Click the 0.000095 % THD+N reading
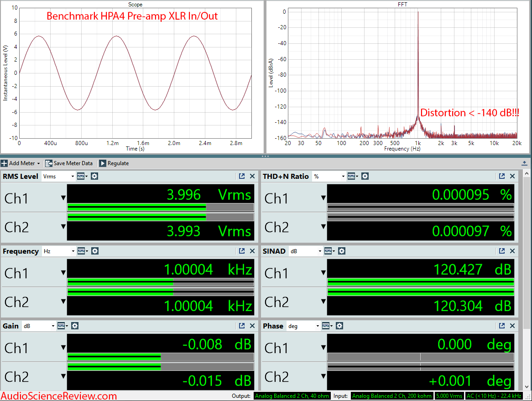 [x=472, y=195]
